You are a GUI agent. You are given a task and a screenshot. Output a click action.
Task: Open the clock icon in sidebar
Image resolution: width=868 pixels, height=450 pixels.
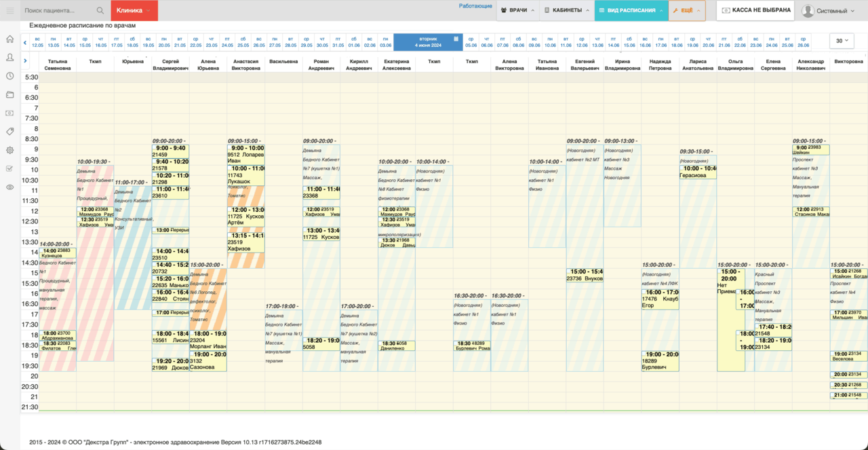(x=10, y=76)
